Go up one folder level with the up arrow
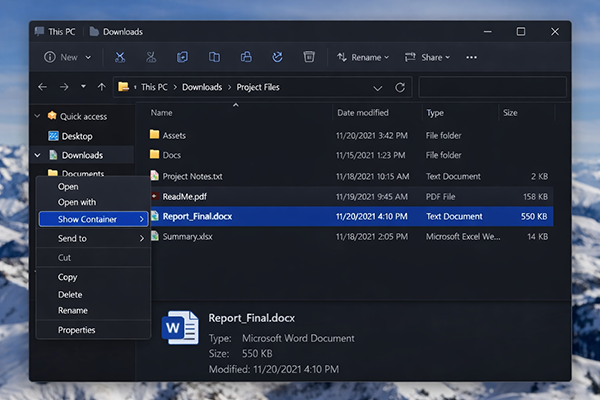 coord(100,87)
